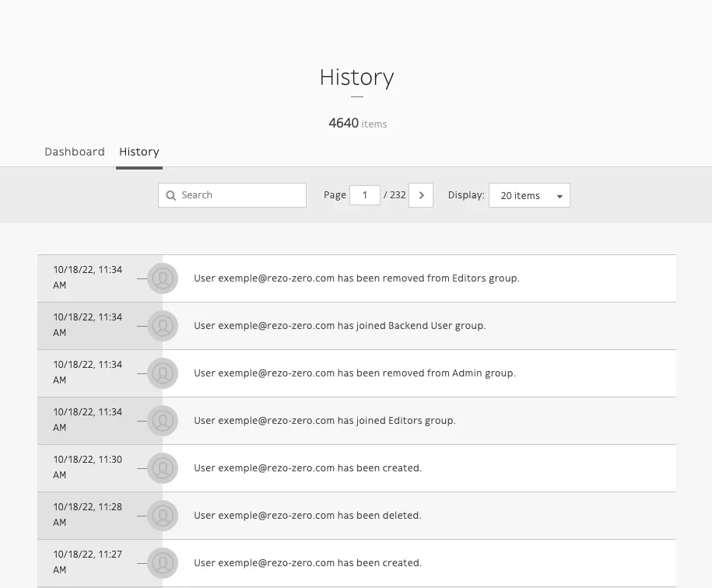The width and height of the screenshot is (712, 588).
Task: Open the Display 20 items dropdown
Action: pyautogui.click(x=529, y=195)
